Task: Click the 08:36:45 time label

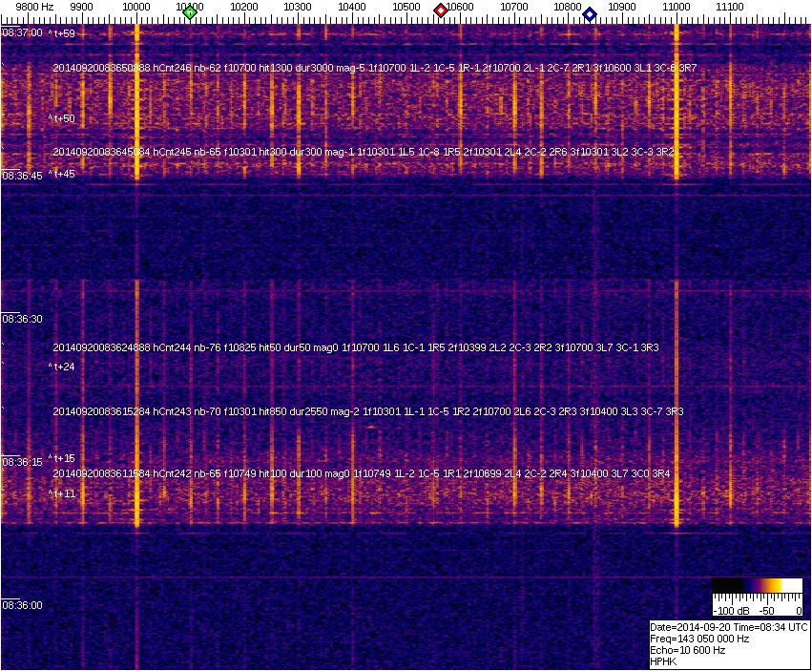Action: [x=22, y=176]
